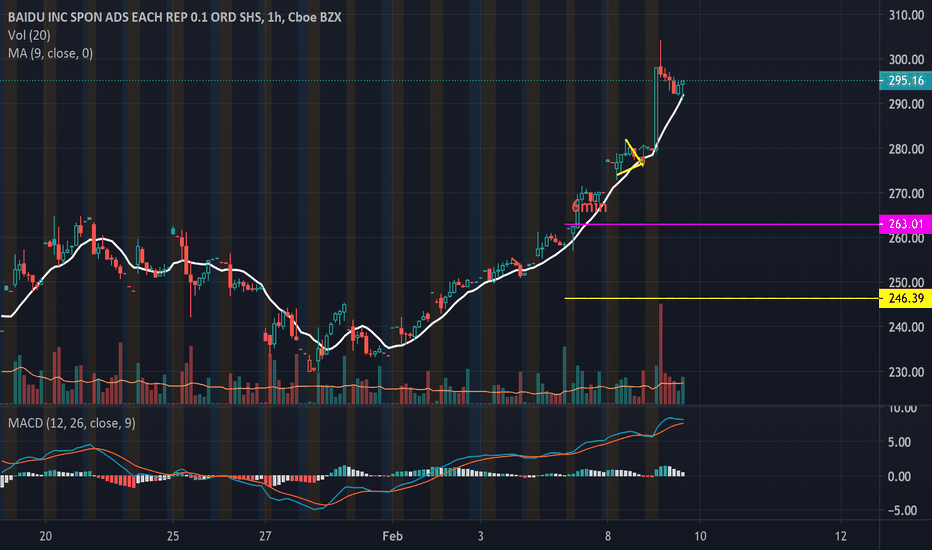Screen dimensions: 932x550
Task: Select the MACD (12, 26, close, 9) legend
Action: coord(71,423)
